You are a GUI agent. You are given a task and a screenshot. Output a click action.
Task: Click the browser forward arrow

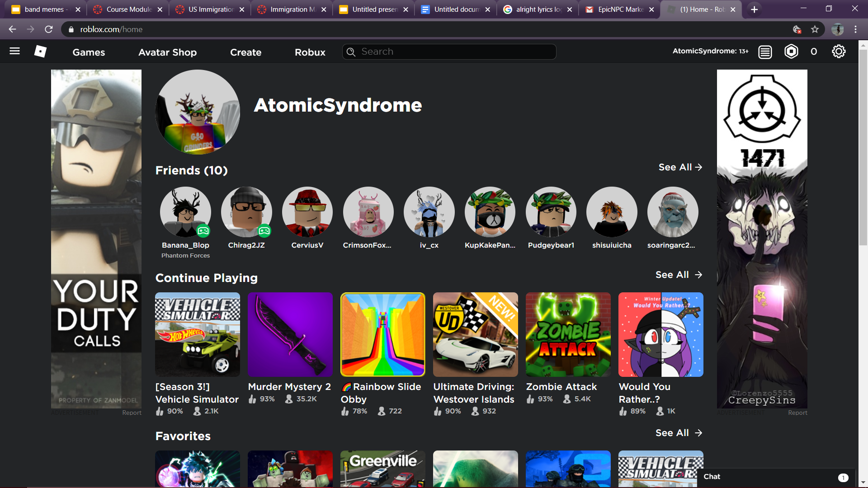pos(30,29)
